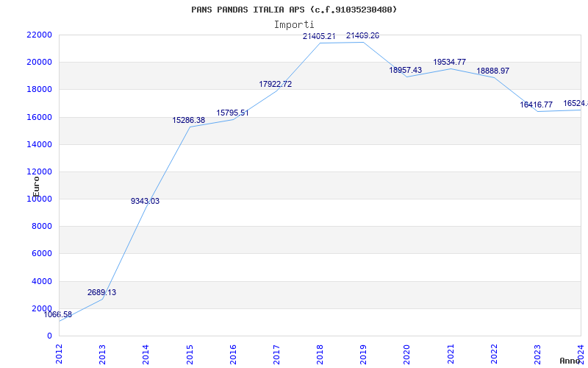The height and width of the screenshot is (368, 588).
Task: Click y-axis value 8000
Action: point(42,227)
